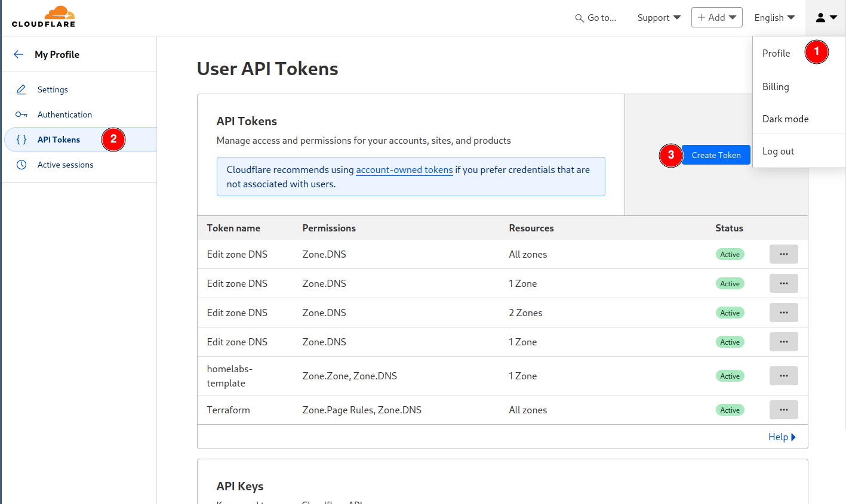Click the magnifier icon in Go to search
The width and height of the screenshot is (846, 504).
pos(579,18)
